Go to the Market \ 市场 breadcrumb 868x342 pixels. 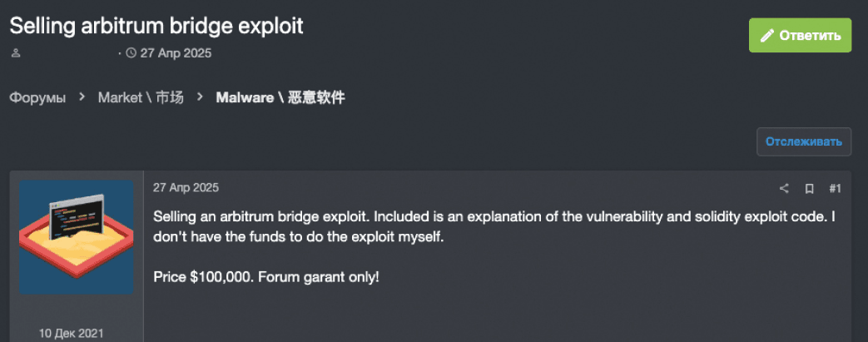point(141,97)
